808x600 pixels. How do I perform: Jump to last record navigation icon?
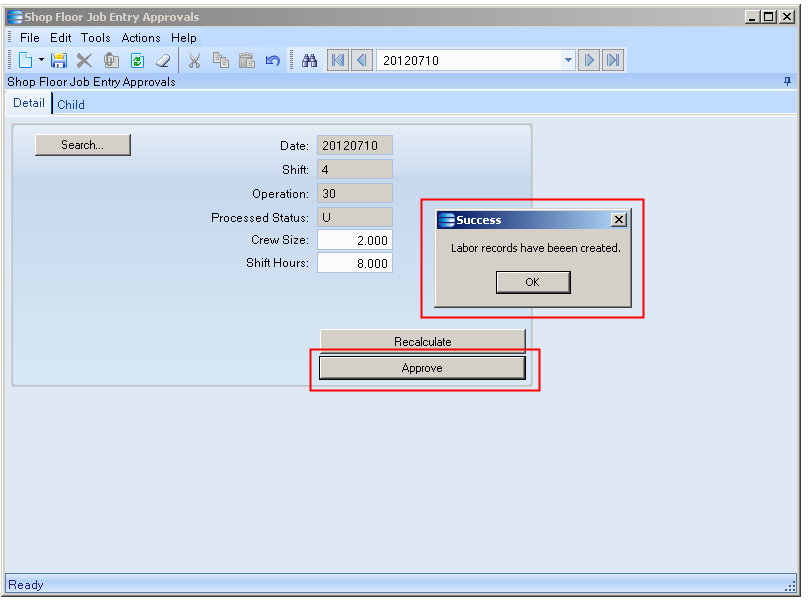tap(613, 60)
